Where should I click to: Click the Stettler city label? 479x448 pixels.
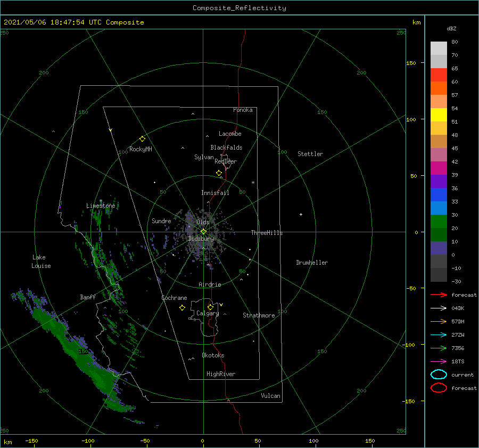(310, 154)
